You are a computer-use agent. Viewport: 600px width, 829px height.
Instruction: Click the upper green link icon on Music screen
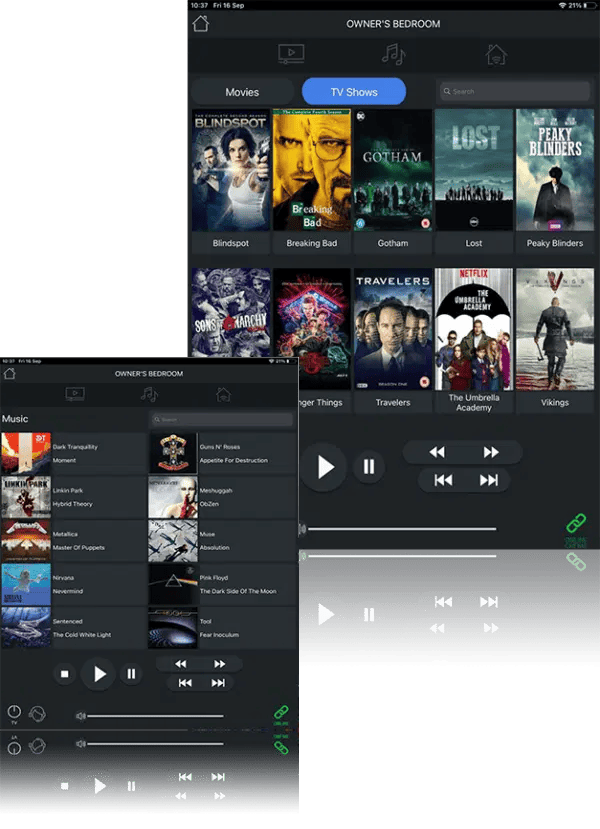coord(281,712)
